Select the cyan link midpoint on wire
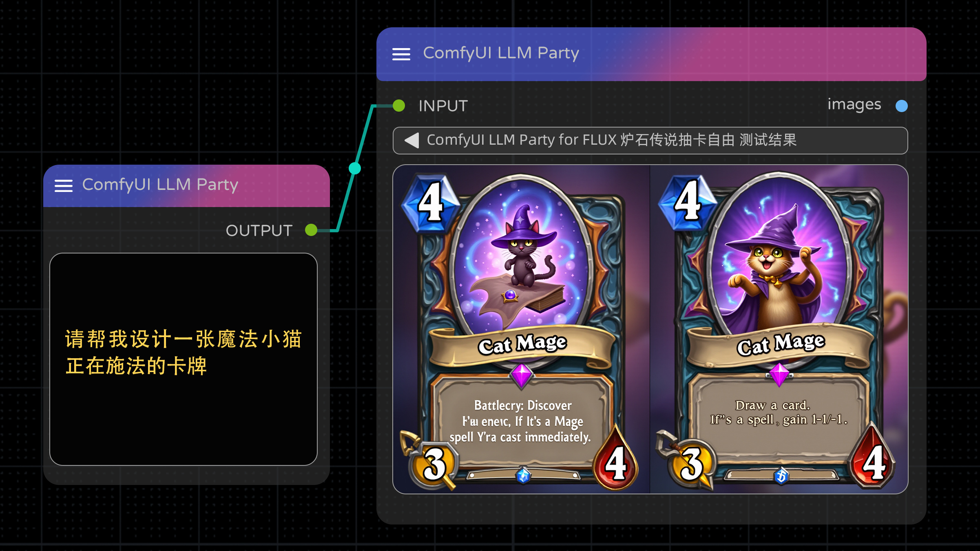The width and height of the screenshot is (980, 551). tap(355, 168)
